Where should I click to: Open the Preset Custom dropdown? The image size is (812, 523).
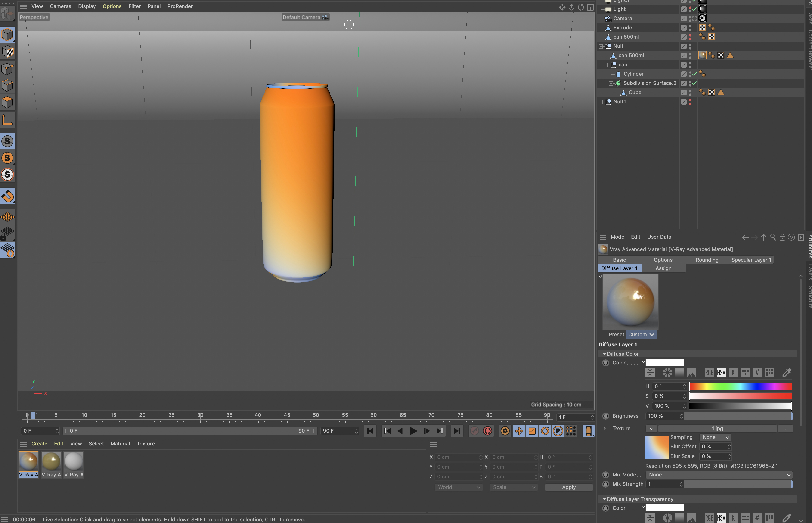[641, 335]
